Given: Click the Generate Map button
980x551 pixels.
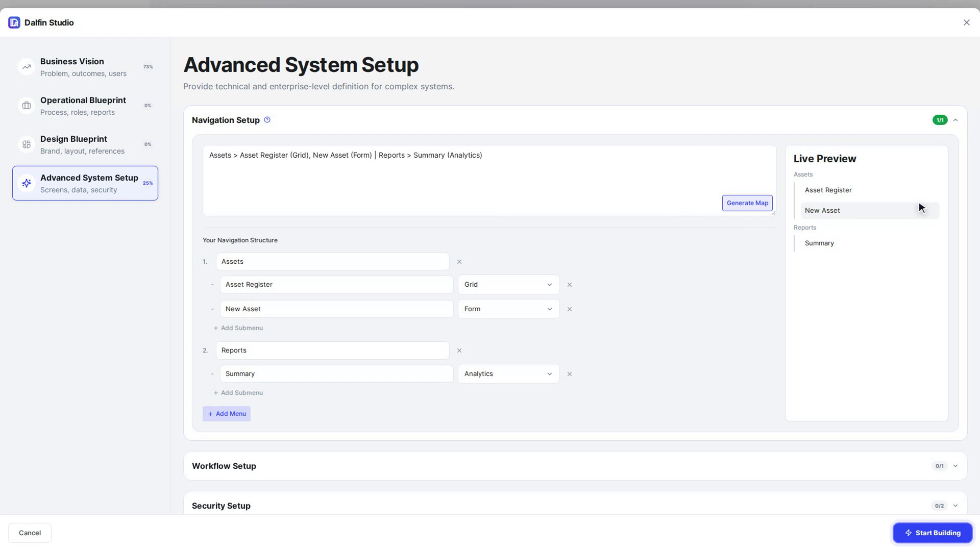Looking at the screenshot, I should tap(747, 203).
